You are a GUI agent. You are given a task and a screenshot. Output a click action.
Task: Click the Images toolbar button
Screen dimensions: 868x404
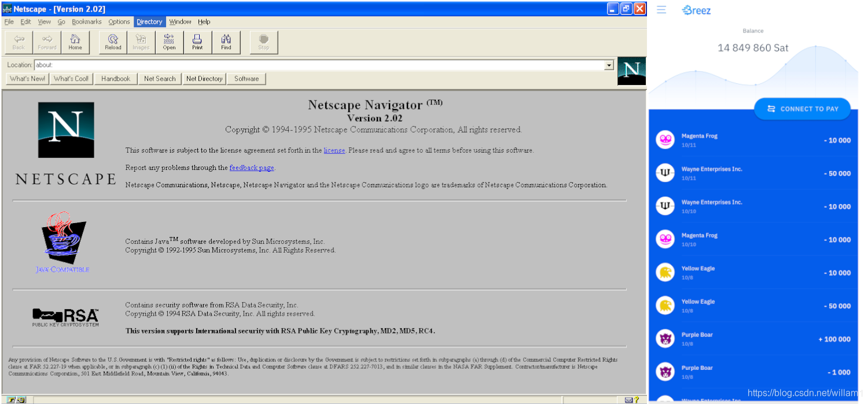click(x=141, y=42)
